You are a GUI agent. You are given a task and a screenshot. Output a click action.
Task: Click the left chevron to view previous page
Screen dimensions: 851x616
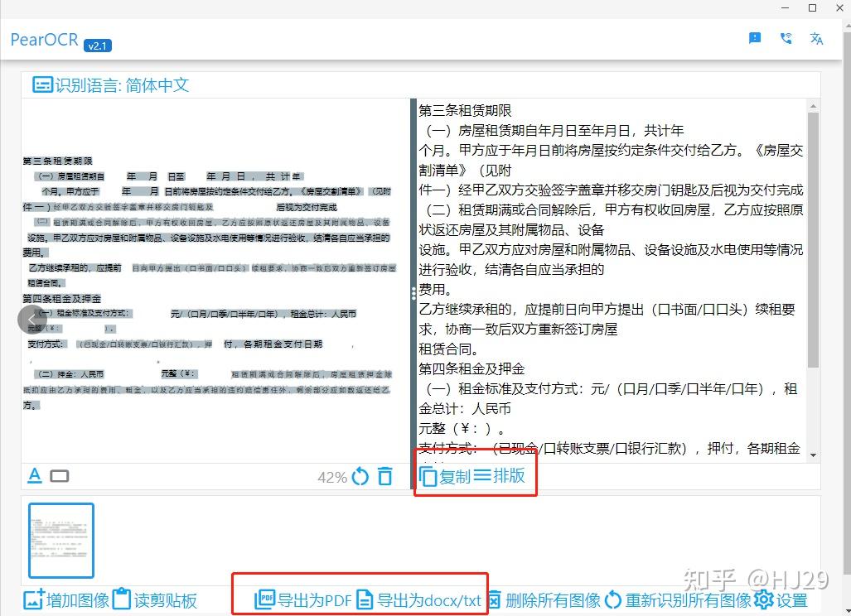coord(31,320)
